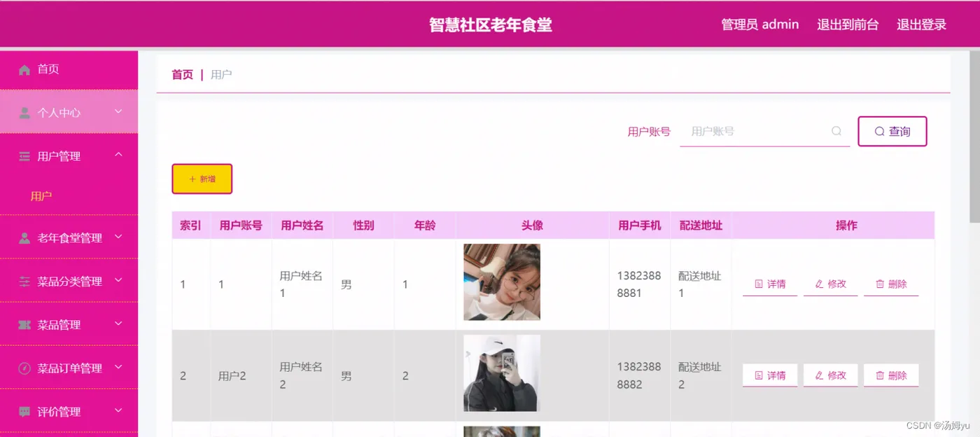Click 退出登录 in the header

(x=922, y=25)
